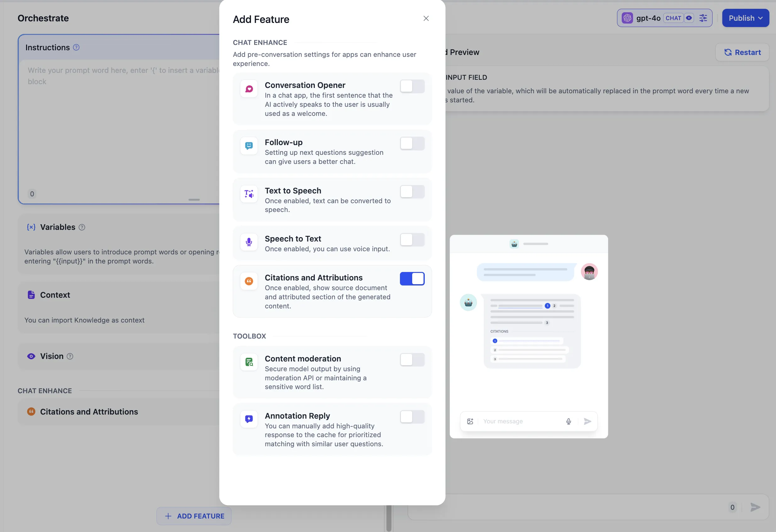This screenshot has height=532, width=776.
Task: Click the Follow-up feature icon
Action: coord(249,146)
